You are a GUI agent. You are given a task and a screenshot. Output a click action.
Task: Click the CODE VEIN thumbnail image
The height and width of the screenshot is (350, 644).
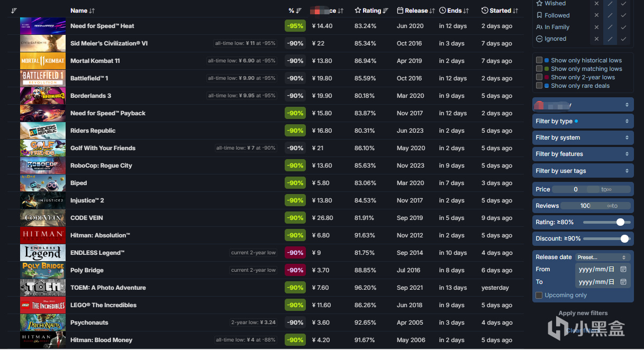coord(43,218)
